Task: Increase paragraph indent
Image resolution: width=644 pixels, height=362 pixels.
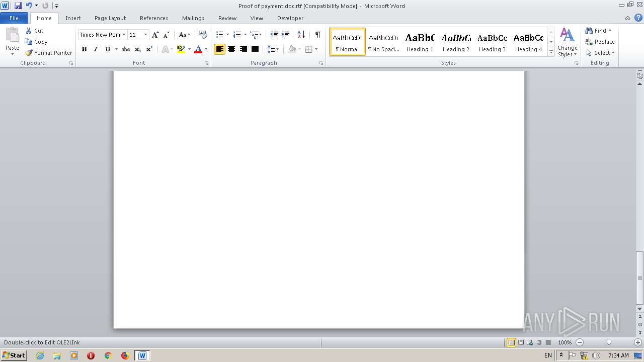Action: pos(285,35)
